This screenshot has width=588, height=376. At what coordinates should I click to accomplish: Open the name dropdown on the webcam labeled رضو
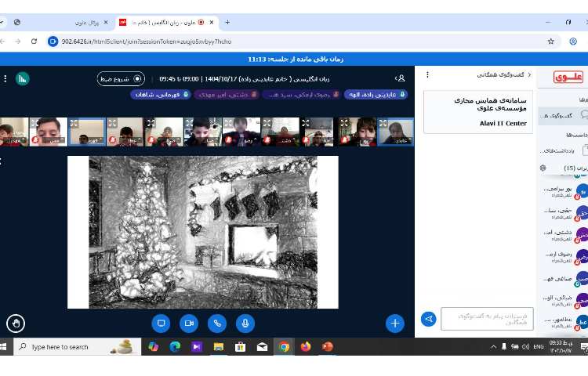click(x=249, y=141)
